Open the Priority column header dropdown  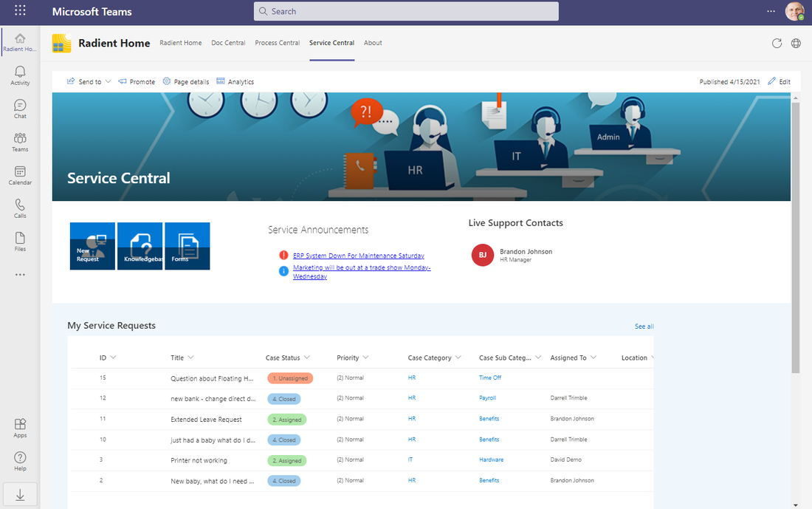(366, 357)
